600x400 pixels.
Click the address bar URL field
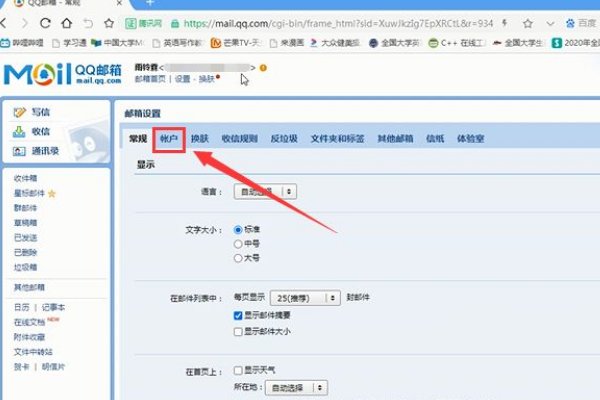pos(338,24)
